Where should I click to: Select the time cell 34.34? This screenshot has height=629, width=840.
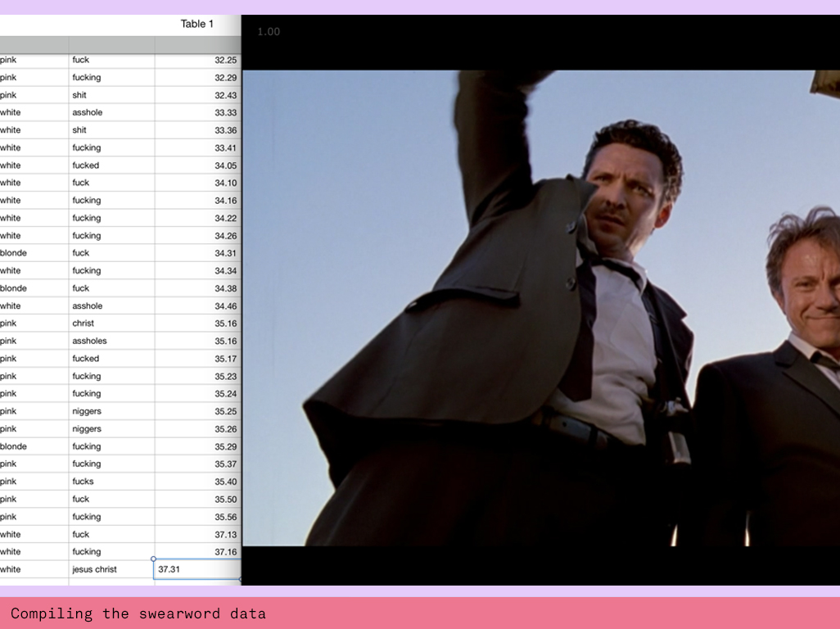coord(197,270)
